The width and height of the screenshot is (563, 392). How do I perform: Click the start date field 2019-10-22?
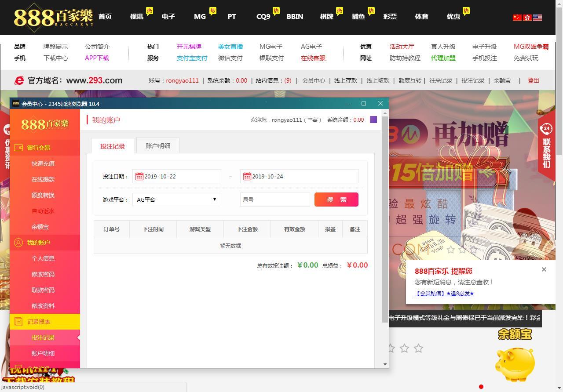pos(177,176)
